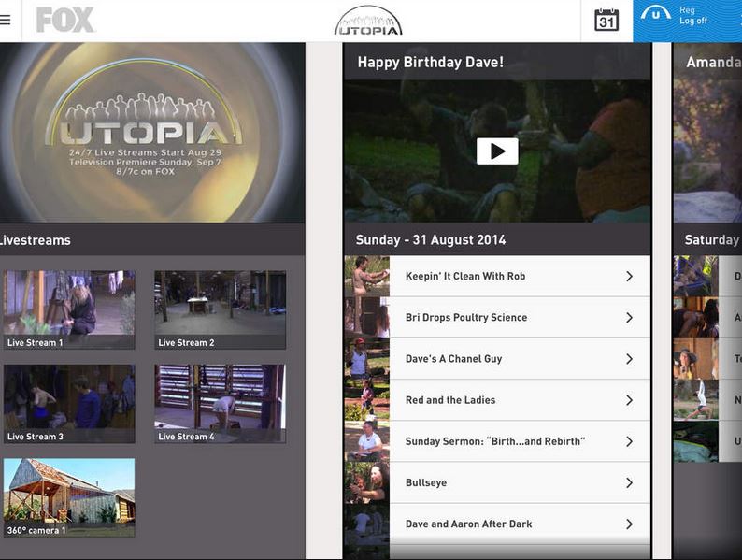Expand chevron for Red and the Ladies
742x560 pixels.
pos(629,400)
